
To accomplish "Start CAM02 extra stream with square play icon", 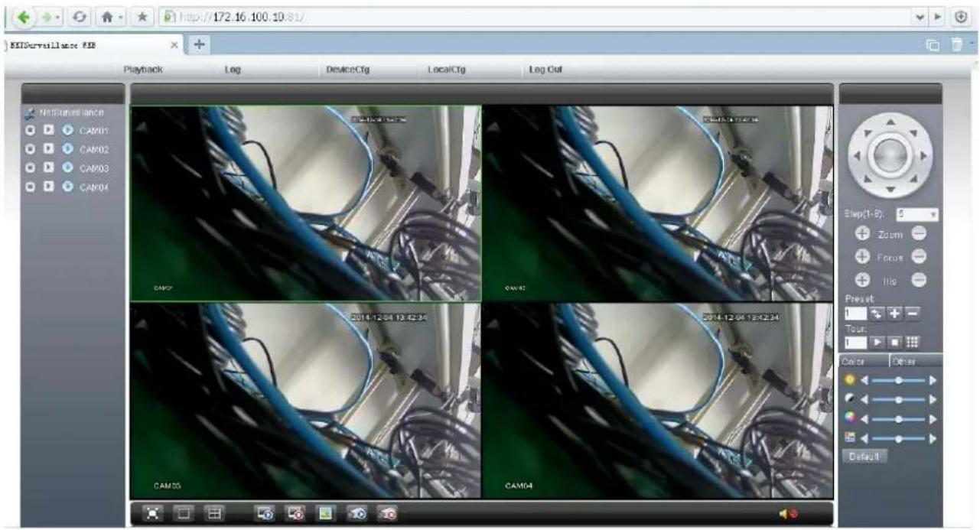I will [x=49, y=149].
